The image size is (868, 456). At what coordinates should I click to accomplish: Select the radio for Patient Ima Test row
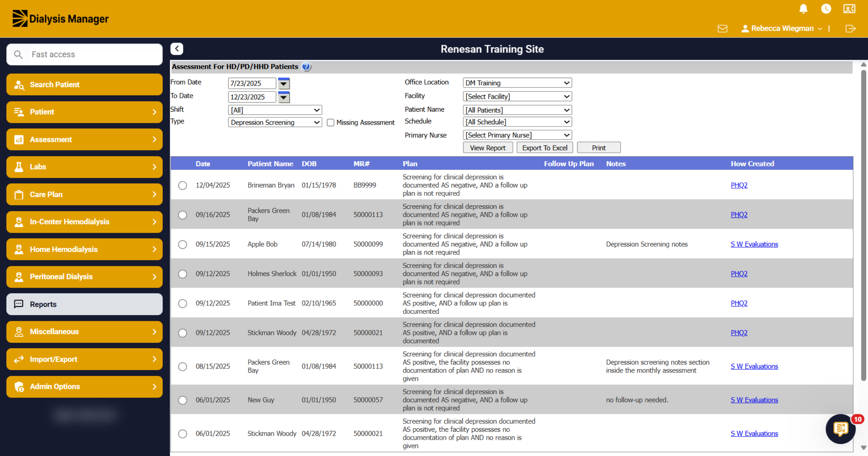tap(183, 304)
